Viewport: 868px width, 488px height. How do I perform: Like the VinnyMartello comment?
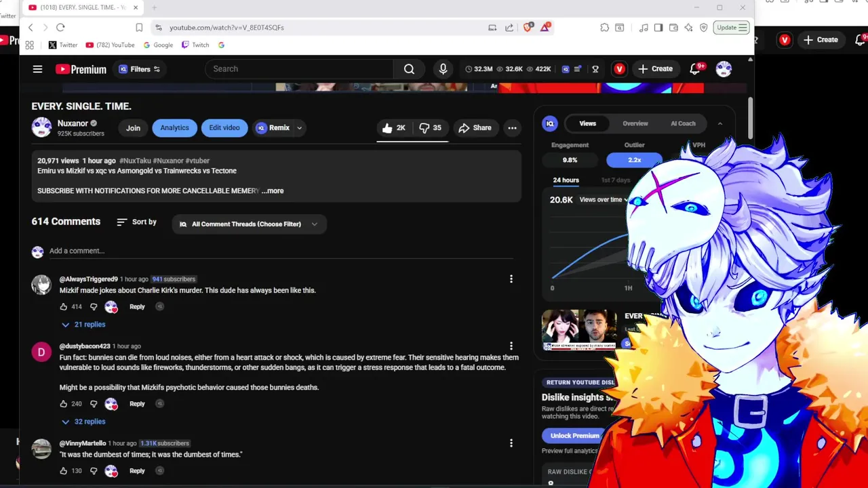[64, 470]
